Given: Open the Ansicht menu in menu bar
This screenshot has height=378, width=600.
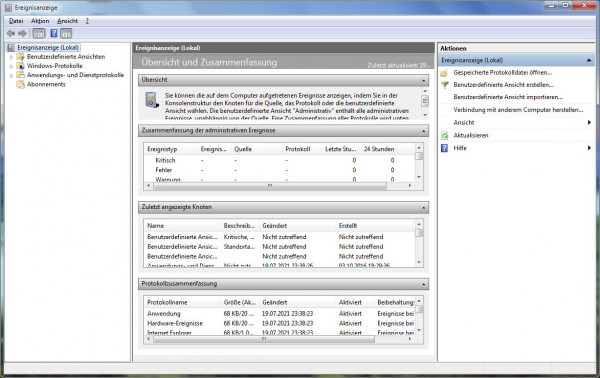Looking at the screenshot, I should [67, 21].
